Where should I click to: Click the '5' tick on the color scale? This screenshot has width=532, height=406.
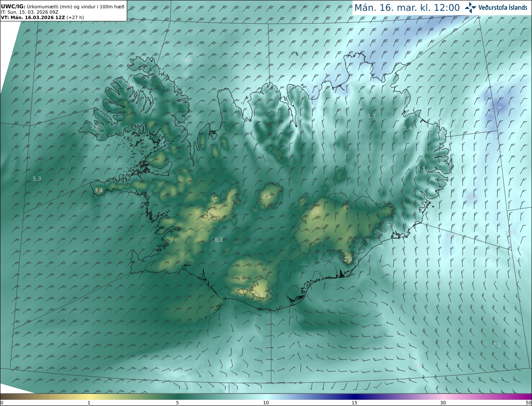177,403
